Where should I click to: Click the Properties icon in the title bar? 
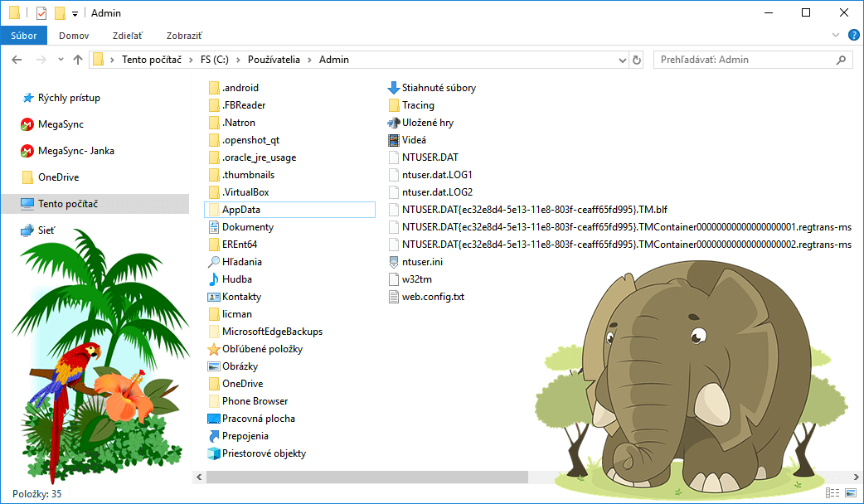click(x=41, y=13)
